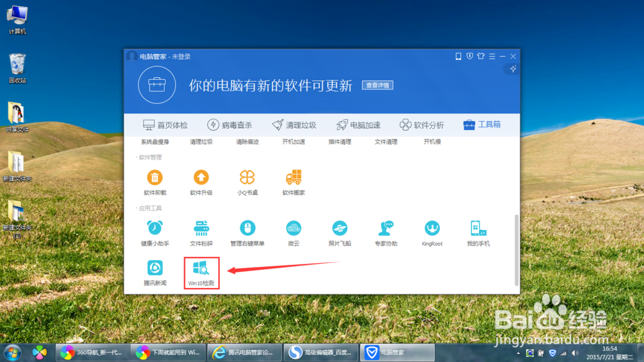Click 开机慢 label
The image size is (644, 362).
(432, 142)
